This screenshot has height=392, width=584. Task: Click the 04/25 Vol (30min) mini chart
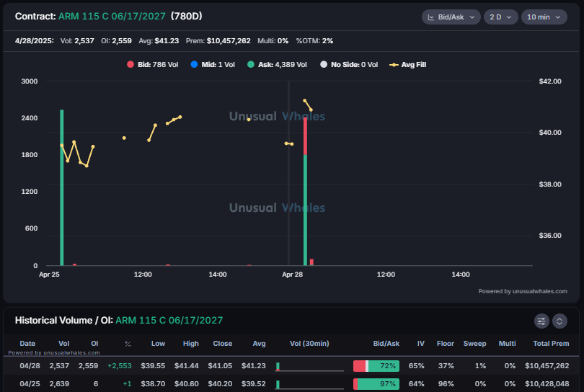[x=309, y=385]
